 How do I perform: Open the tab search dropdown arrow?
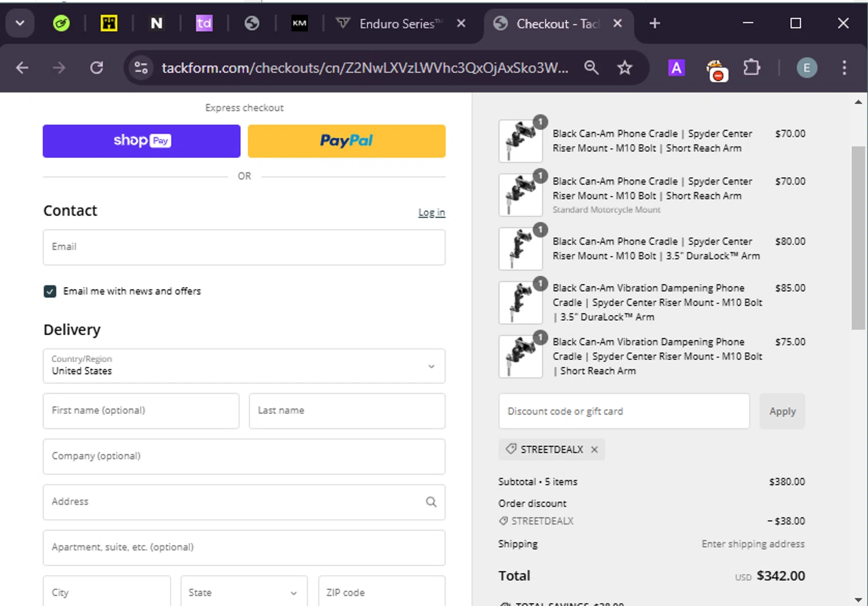[20, 24]
